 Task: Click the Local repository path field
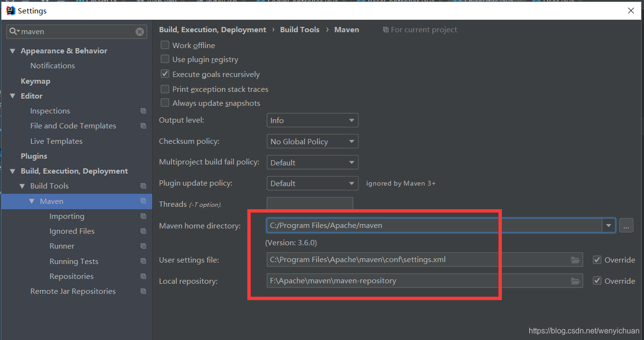pyautogui.click(x=425, y=281)
